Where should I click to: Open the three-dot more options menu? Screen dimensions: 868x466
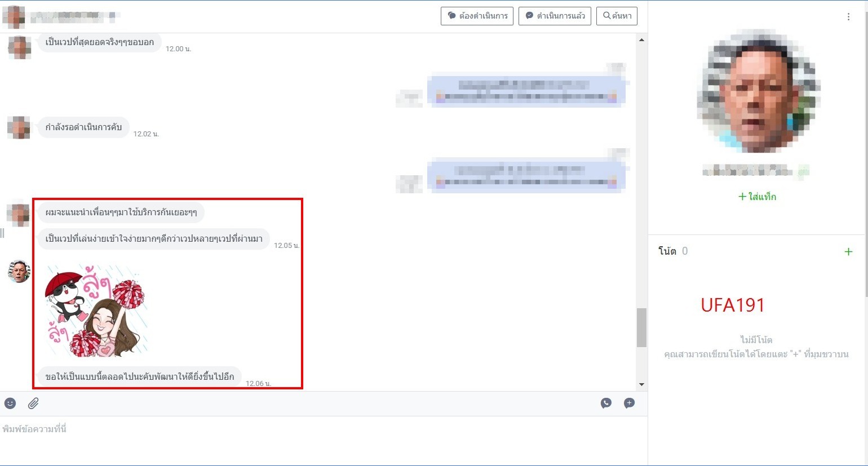tap(848, 17)
